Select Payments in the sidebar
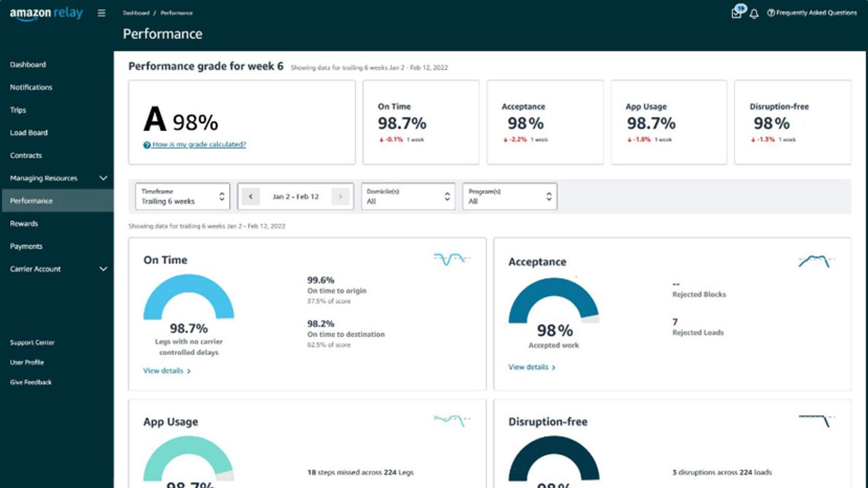 (26, 246)
